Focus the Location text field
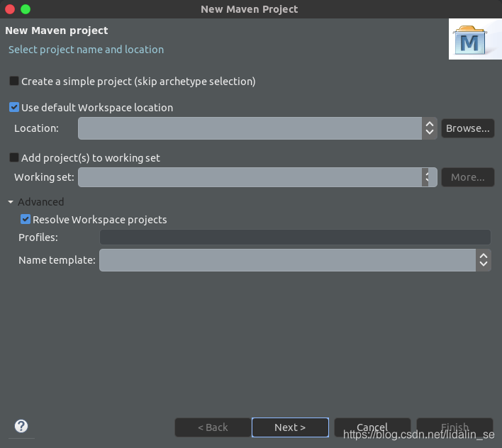Image resolution: width=502 pixels, height=448 pixels. 250,128
